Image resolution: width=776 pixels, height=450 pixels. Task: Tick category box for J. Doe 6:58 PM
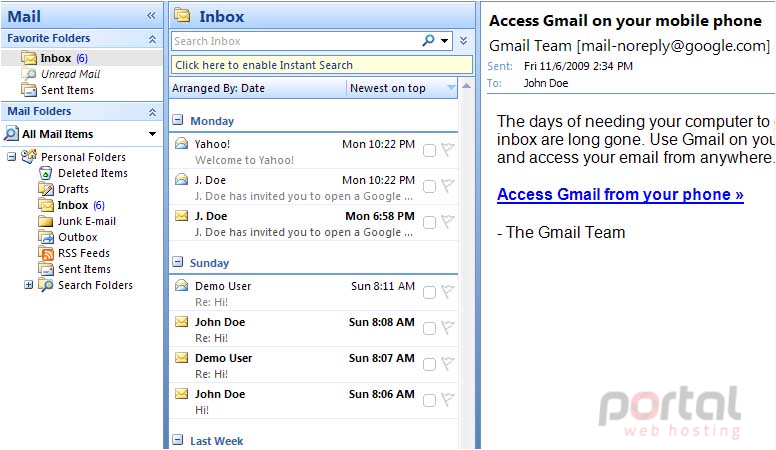430,223
